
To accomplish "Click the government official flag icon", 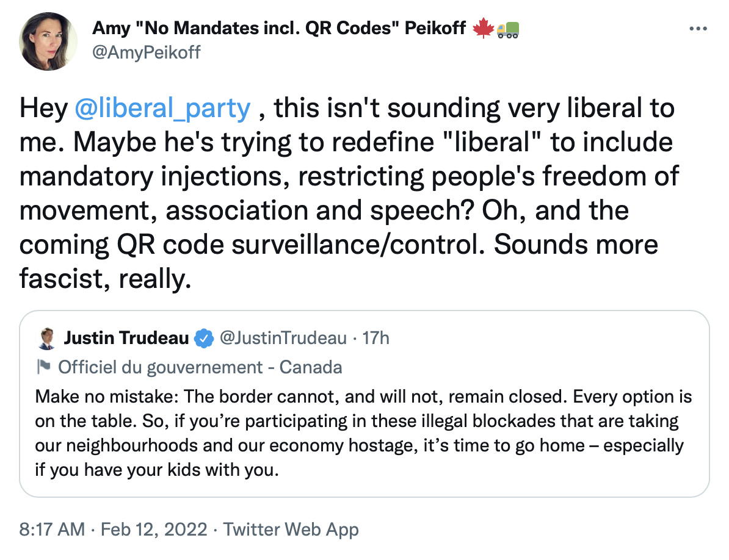I will pos(43,367).
